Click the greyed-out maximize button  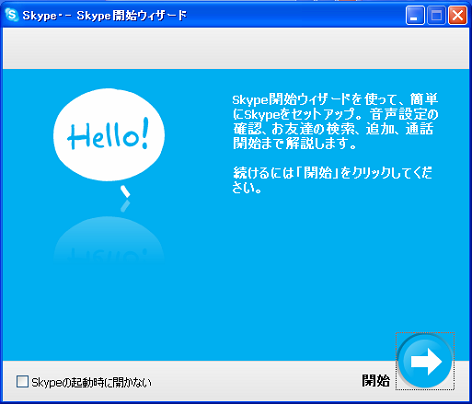pyautogui.click(x=437, y=15)
